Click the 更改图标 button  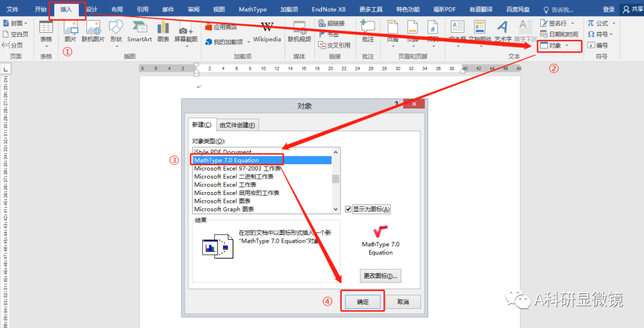coord(380,276)
